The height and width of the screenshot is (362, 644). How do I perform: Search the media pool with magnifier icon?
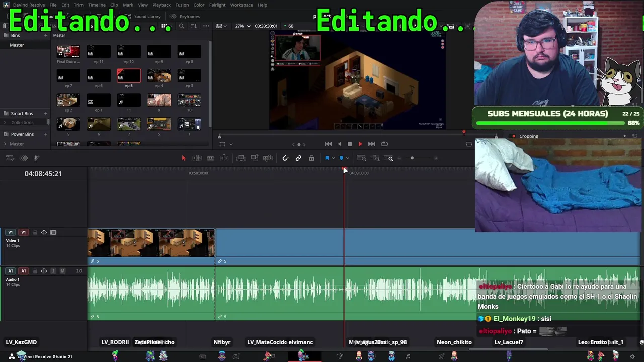pyautogui.click(x=182, y=26)
